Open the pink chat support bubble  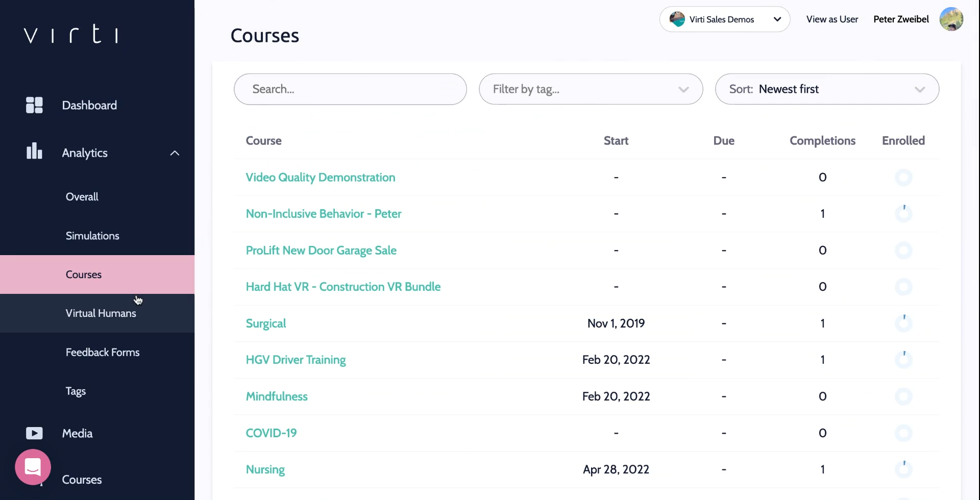pos(33,467)
